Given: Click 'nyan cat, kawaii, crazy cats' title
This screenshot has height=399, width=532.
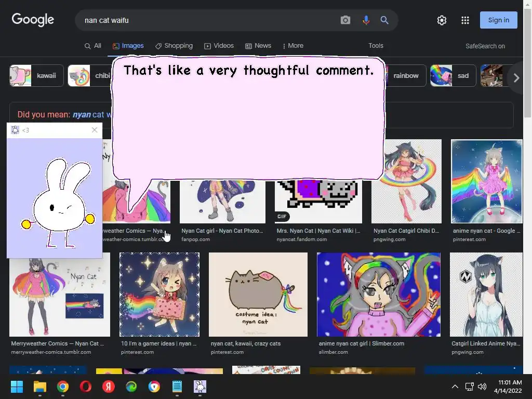Looking at the screenshot, I should [x=246, y=343].
